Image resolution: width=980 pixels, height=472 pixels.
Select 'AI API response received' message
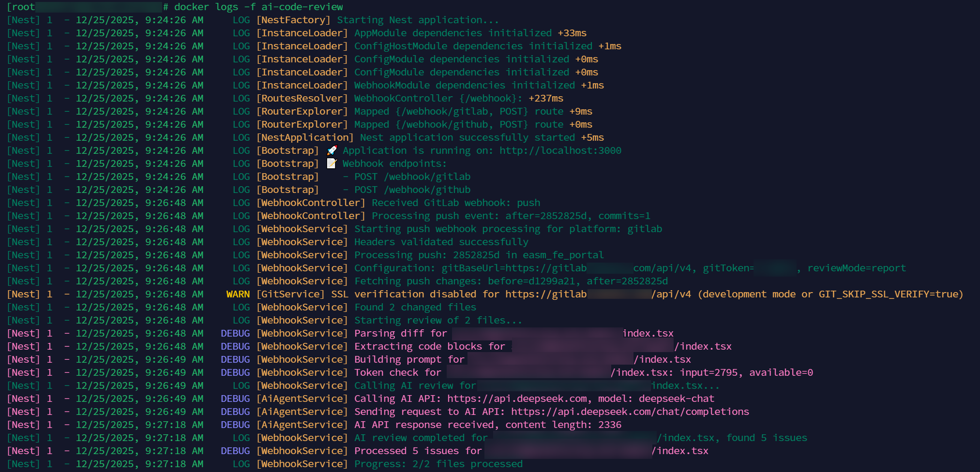click(x=424, y=425)
